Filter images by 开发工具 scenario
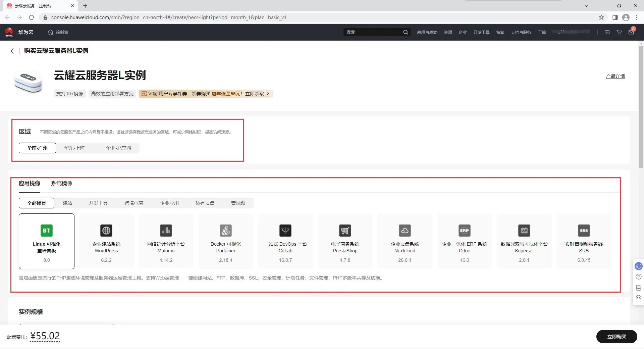 coord(98,203)
